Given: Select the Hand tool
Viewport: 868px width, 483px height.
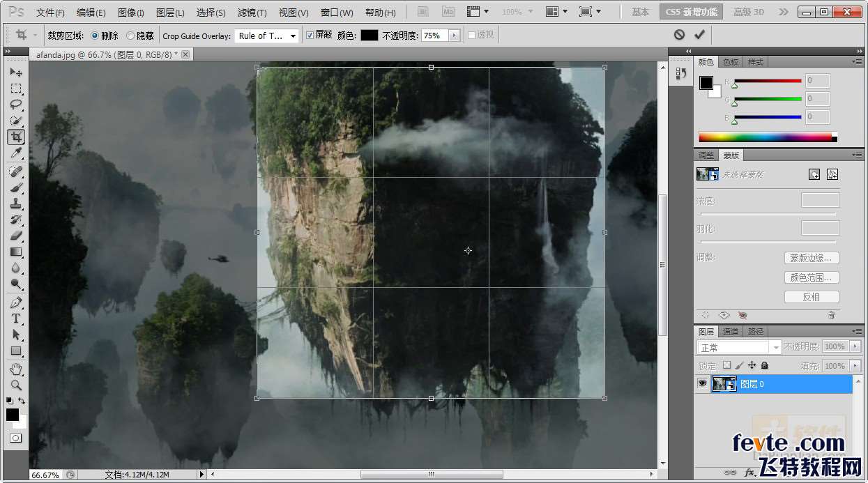Looking at the screenshot, I should click(x=16, y=368).
